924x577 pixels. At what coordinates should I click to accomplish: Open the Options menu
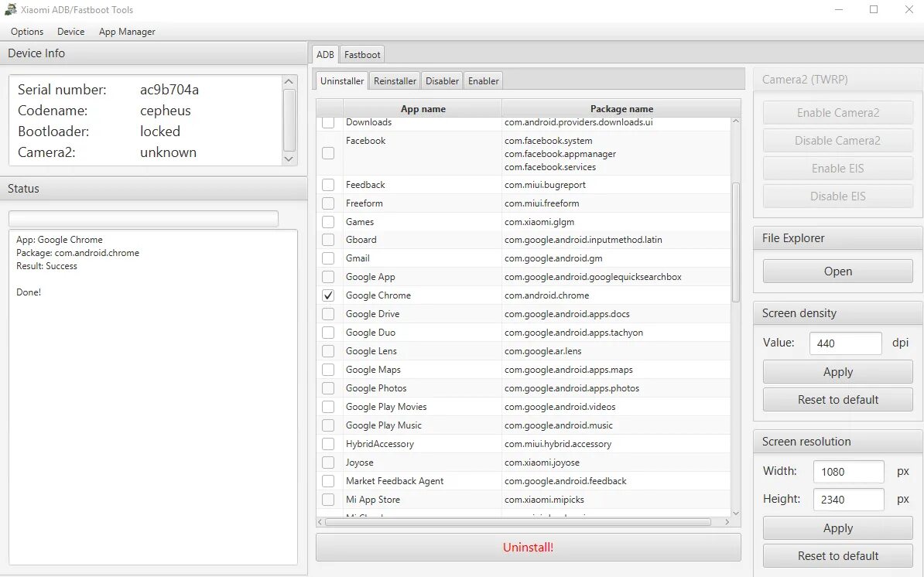point(27,32)
